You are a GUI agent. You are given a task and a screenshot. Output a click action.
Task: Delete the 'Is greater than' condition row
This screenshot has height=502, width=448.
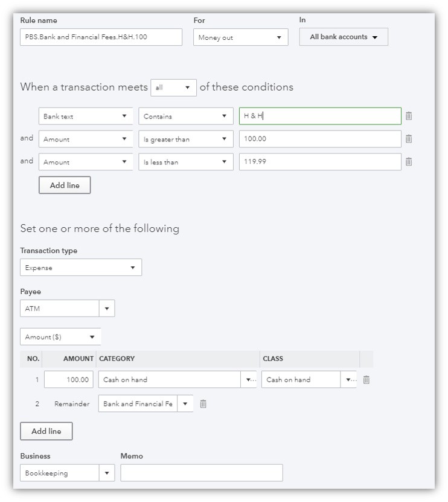click(x=409, y=138)
